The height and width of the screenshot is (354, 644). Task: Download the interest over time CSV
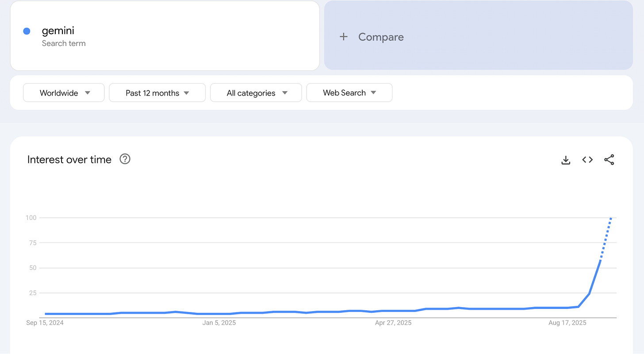pos(566,160)
